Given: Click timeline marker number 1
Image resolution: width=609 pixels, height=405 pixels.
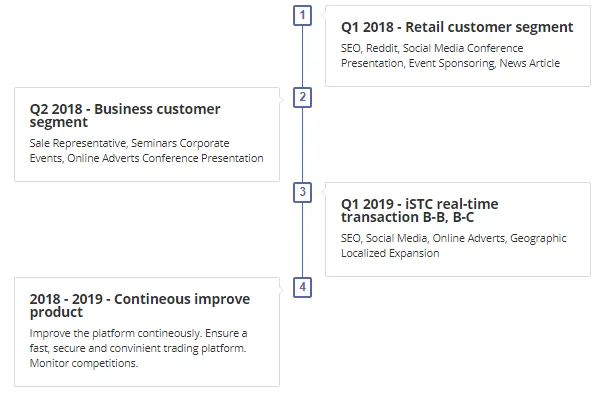Looking at the screenshot, I should [x=302, y=16].
